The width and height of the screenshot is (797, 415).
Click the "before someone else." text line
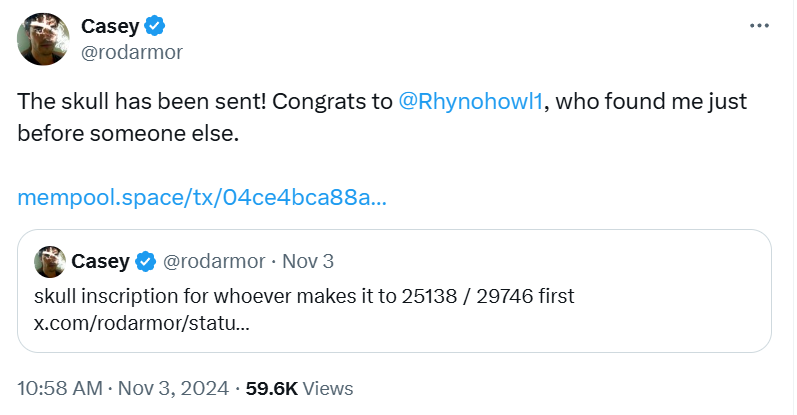point(129,133)
